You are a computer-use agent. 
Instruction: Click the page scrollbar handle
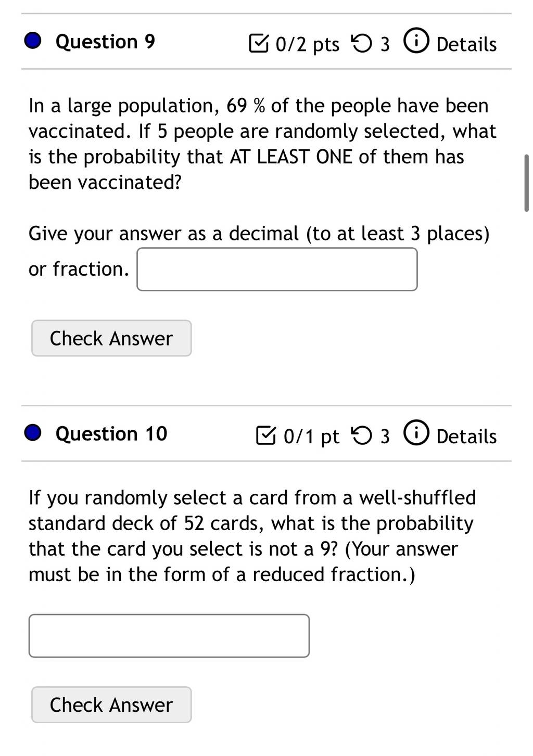point(526,183)
